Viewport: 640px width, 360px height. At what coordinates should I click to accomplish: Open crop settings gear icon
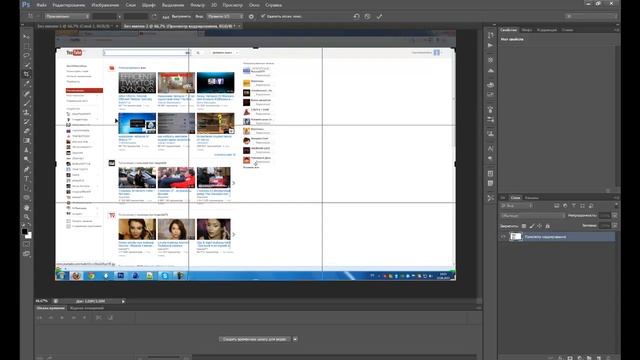pyautogui.click(x=251, y=16)
